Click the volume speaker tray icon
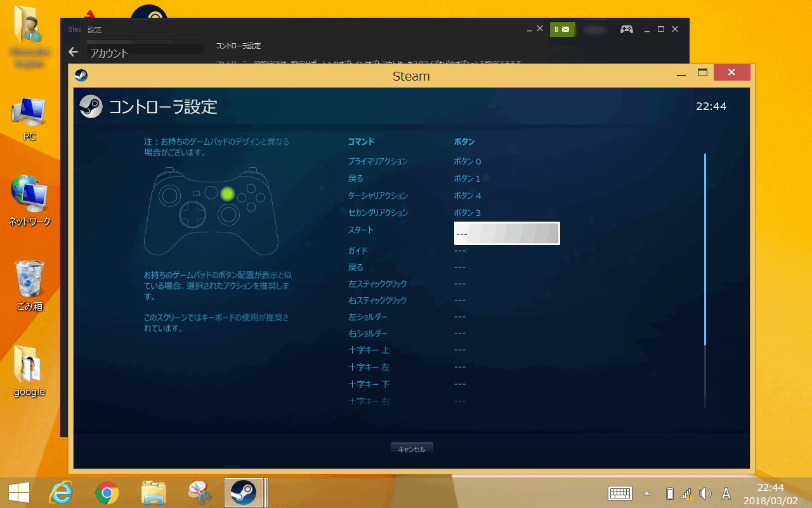 (x=705, y=493)
